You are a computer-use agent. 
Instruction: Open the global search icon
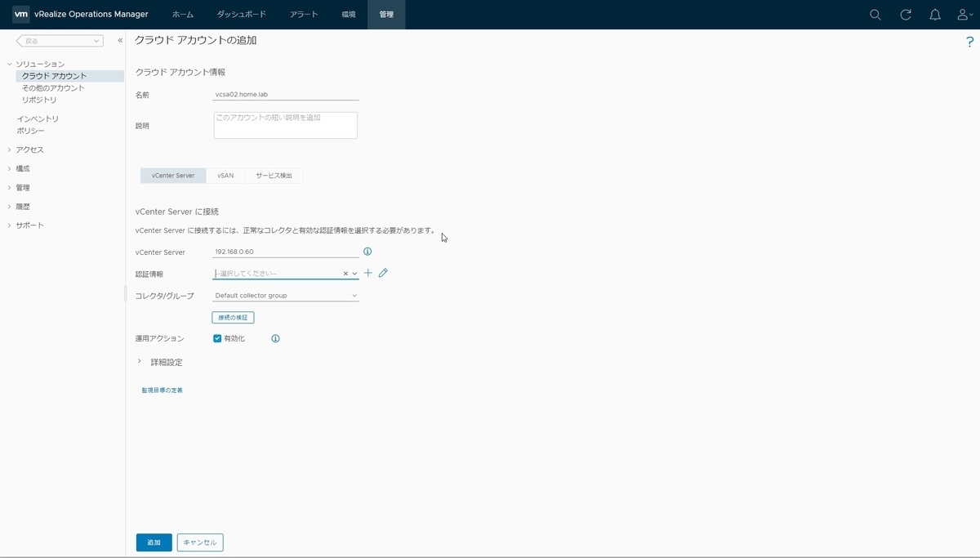(875, 15)
